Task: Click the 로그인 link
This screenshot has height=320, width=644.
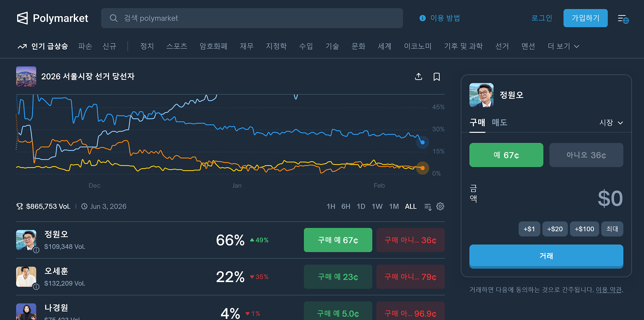Action: [x=542, y=18]
